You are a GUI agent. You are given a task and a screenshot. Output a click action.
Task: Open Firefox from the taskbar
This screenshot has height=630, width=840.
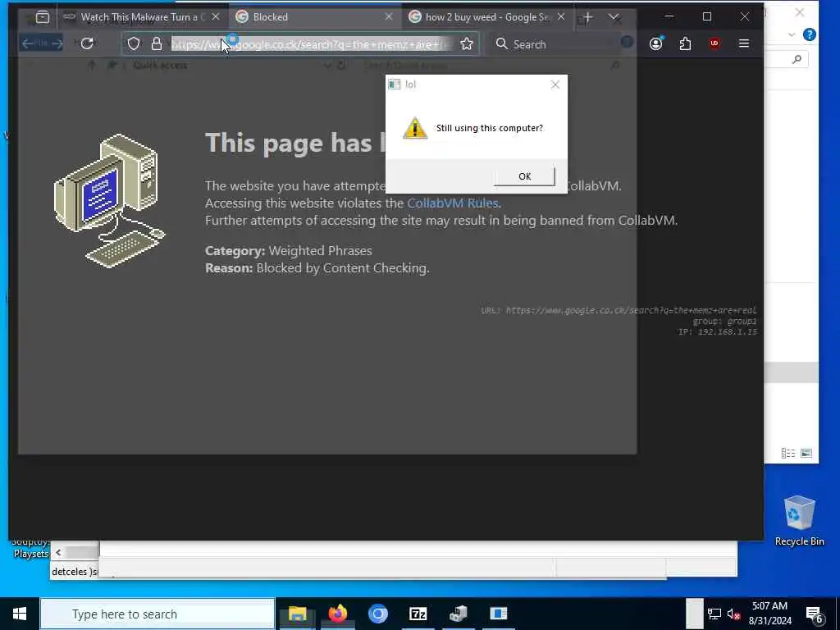pyautogui.click(x=337, y=614)
